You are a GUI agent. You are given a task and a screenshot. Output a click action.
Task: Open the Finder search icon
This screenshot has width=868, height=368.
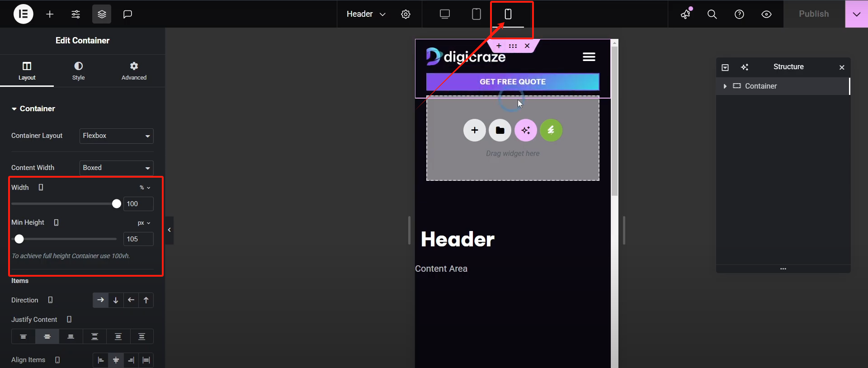point(712,14)
